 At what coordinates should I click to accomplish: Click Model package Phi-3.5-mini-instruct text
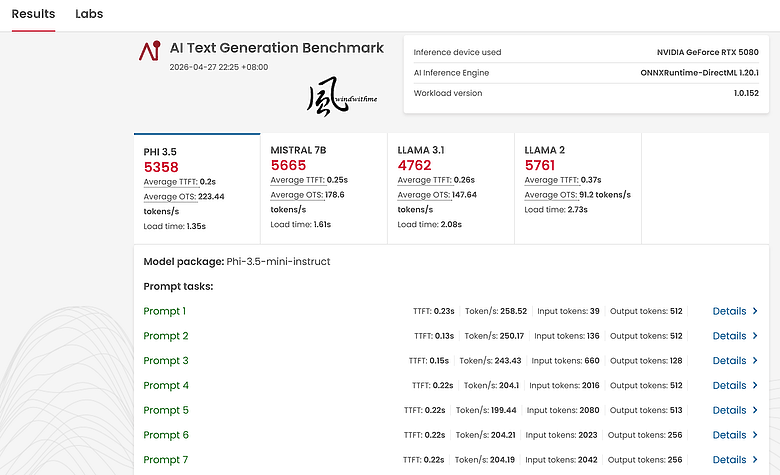[x=237, y=262]
